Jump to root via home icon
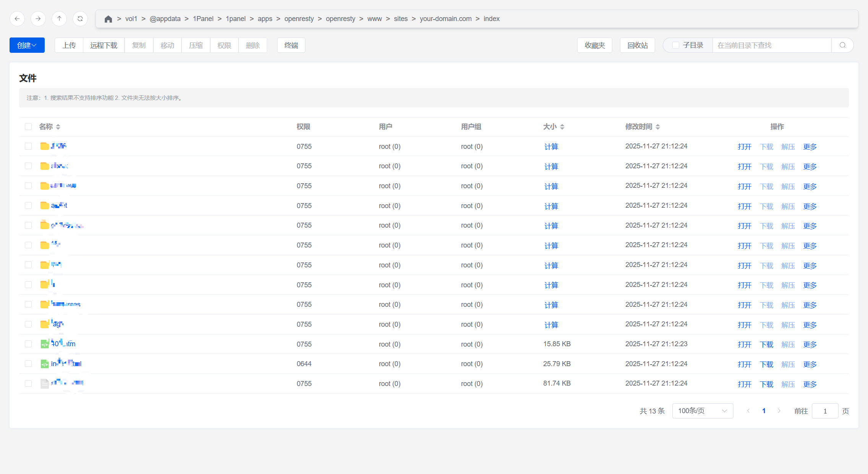The image size is (868, 474). click(x=108, y=19)
